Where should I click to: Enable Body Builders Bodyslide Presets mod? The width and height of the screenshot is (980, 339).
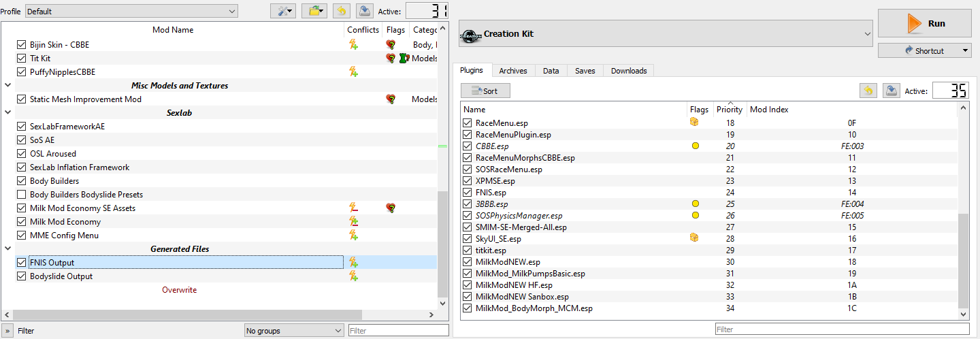pos(22,195)
